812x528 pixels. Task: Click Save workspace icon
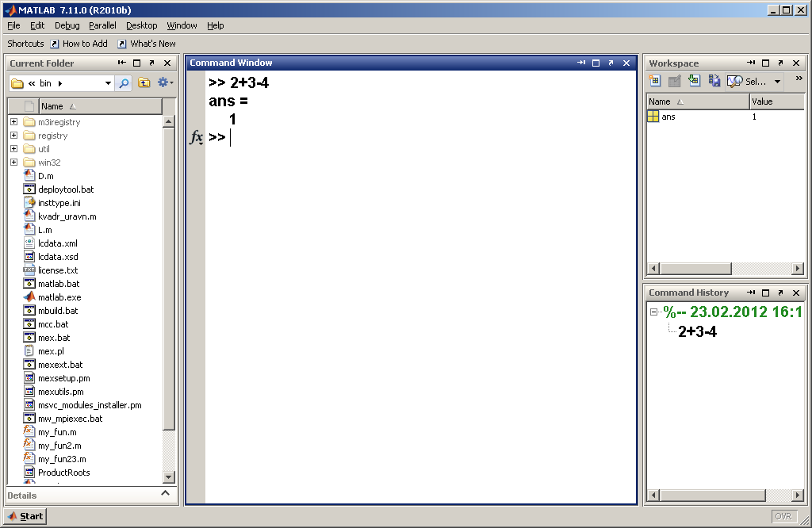coord(714,81)
